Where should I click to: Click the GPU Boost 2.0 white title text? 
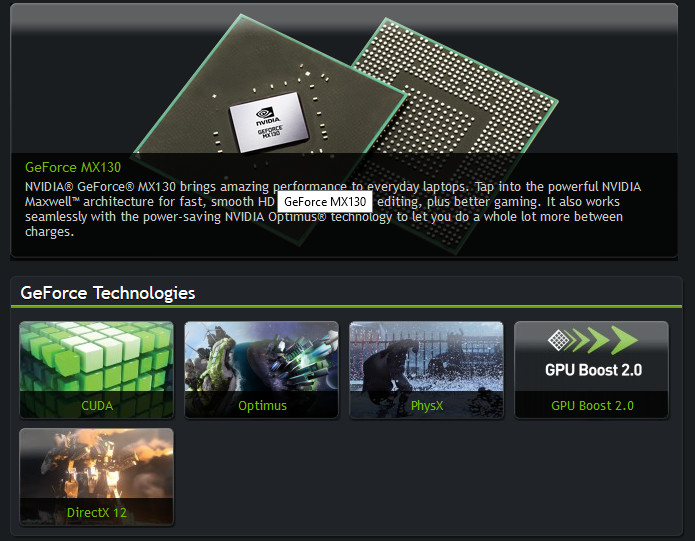593,370
